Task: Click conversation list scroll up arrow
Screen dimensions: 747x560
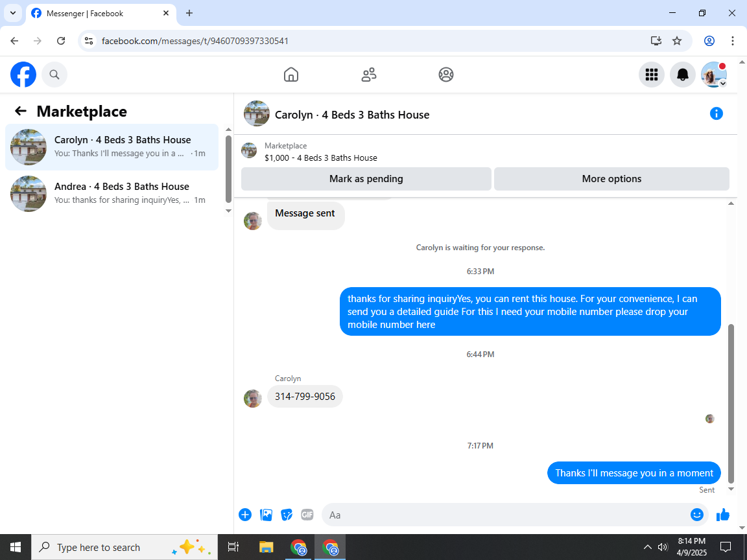Action: tap(228, 130)
